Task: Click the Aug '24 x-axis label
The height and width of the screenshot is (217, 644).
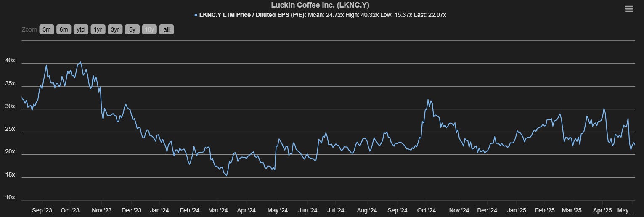Action: pos(367,210)
